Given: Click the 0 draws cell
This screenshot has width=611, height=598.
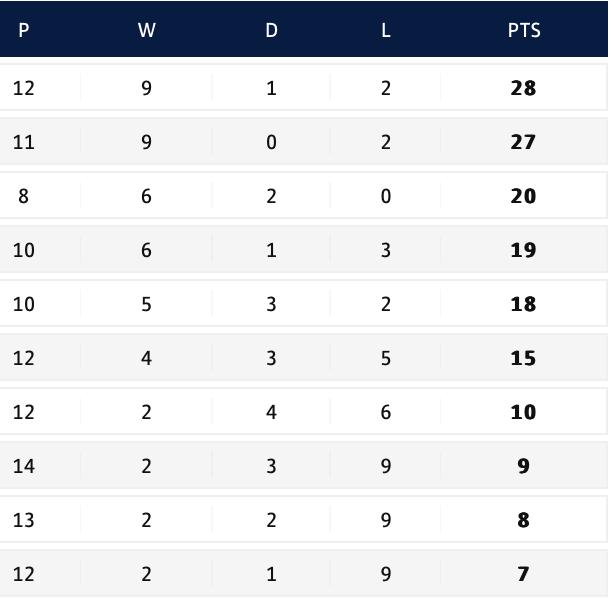Looking at the screenshot, I should 271,142.
